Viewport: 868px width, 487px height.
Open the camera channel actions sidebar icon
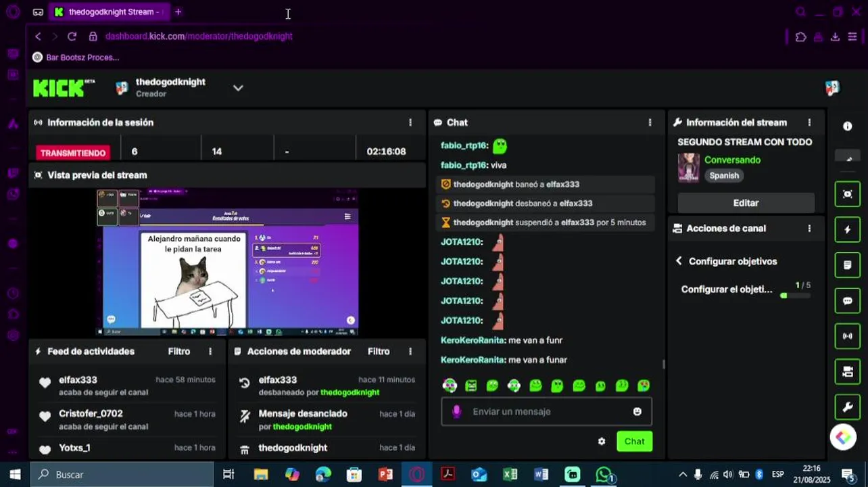(847, 371)
